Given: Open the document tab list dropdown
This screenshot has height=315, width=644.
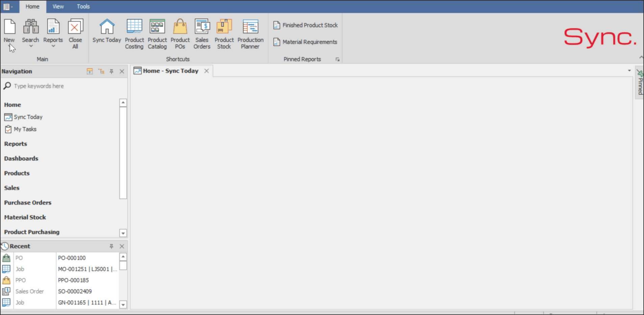Looking at the screenshot, I should click(629, 71).
